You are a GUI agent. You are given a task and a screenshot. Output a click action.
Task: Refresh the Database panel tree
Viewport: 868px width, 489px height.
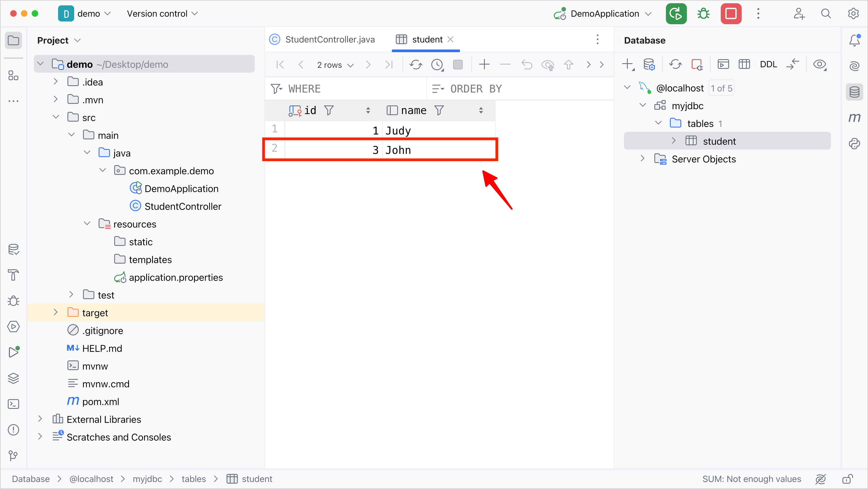click(675, 64)
